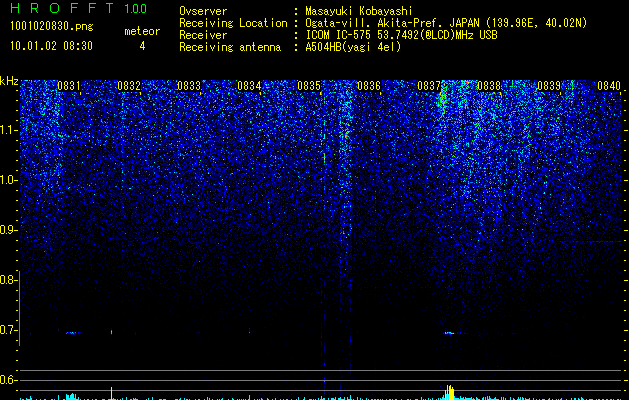
Task: Click the meteor label
Action: pos(142,31)
